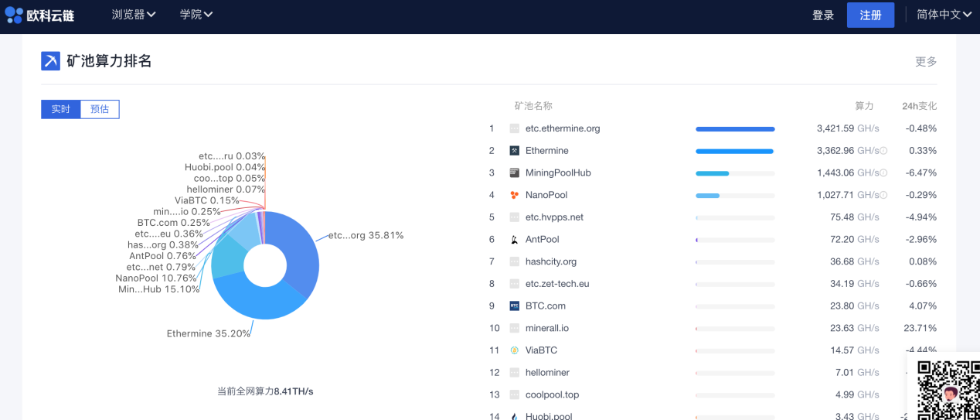
Task: Switch to the 预估 tab
Action: [100, 109]
